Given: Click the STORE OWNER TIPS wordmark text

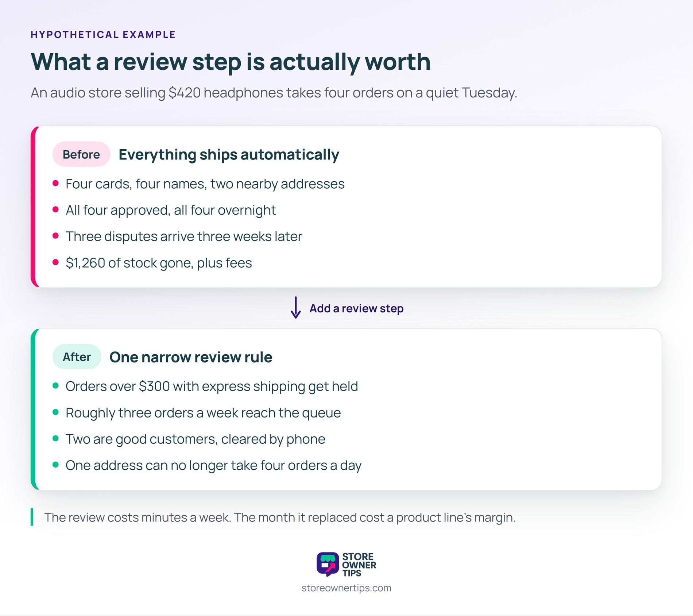Looking at the screenshot, I should pos(359,565).
